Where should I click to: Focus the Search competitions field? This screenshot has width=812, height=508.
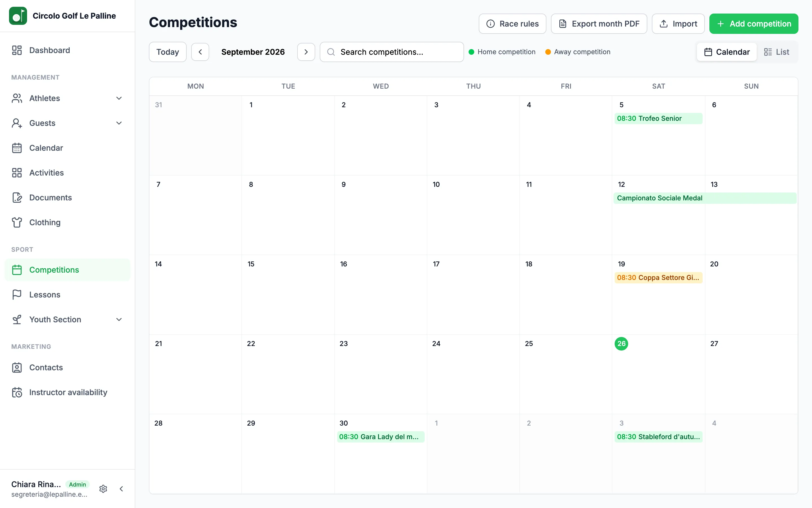pos(392,52)
